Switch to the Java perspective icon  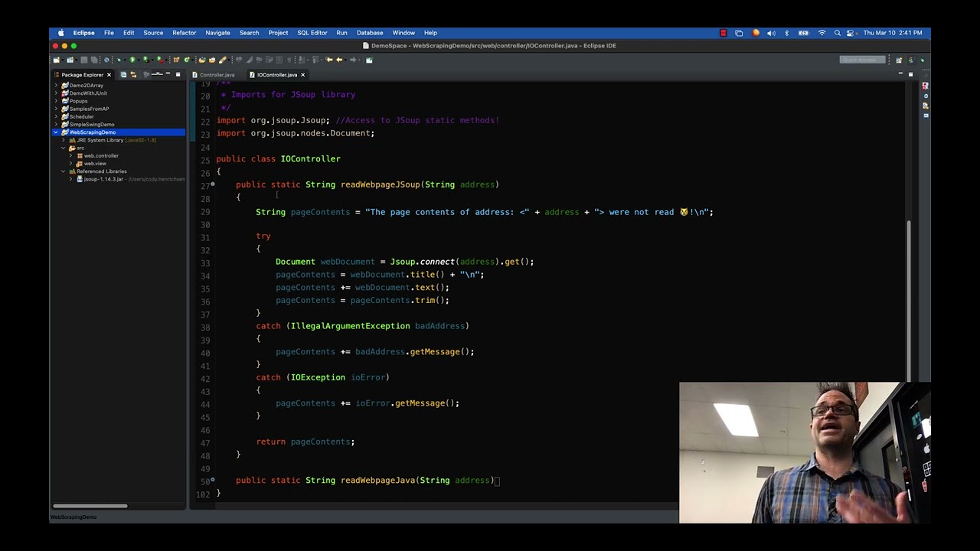coord(911,60)
